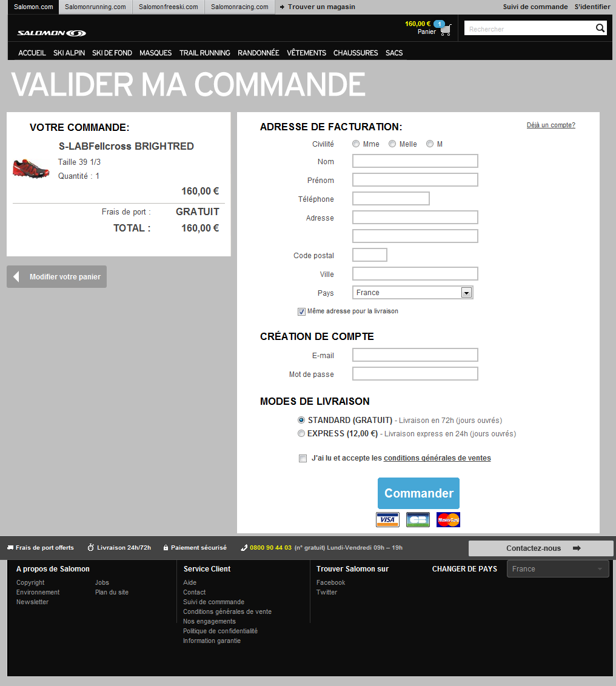
Task: Open Suivi de commande at top
Action: click(x=535, y=7)
